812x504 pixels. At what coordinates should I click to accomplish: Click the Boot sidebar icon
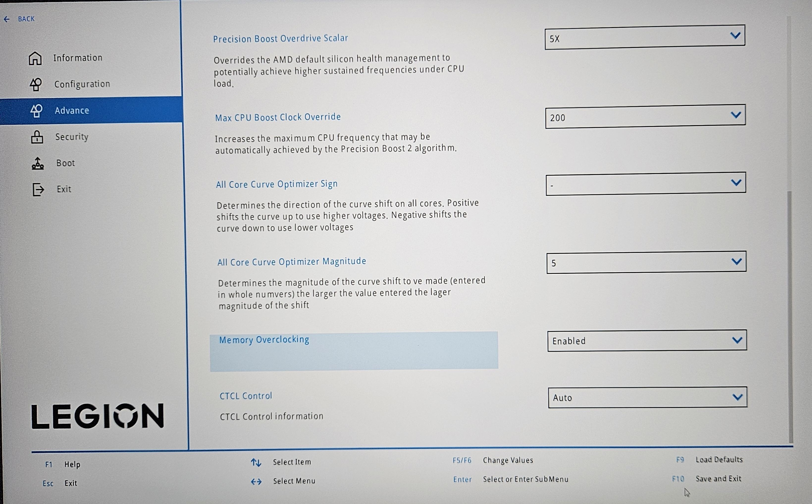38,163
